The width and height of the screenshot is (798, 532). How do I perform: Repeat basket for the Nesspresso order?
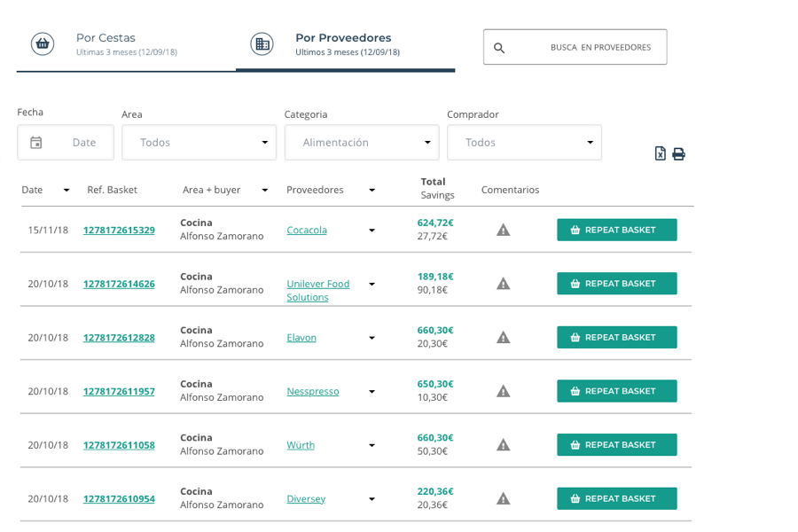(x=617, y=391)
